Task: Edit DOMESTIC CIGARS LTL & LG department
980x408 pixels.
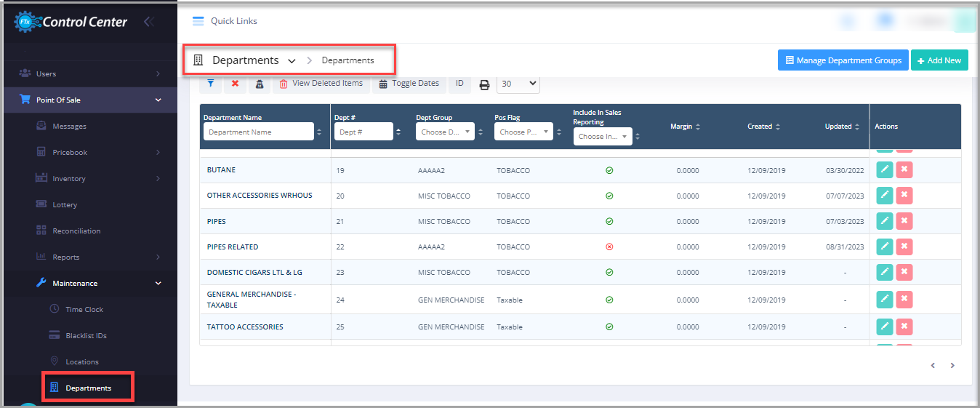Action: (884, 272)
